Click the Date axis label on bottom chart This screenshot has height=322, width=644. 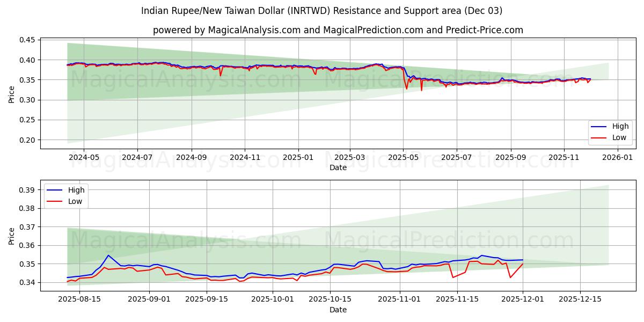click(x=339, y=310)
